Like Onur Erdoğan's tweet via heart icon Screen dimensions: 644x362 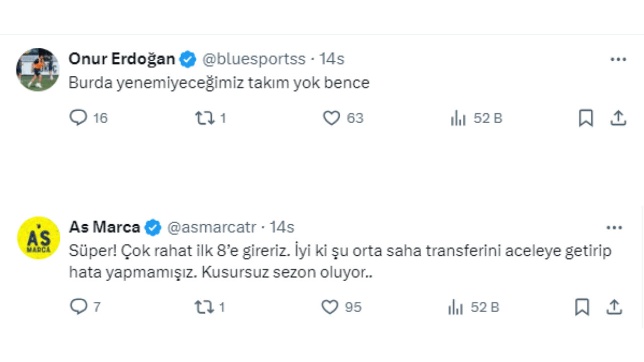coord(331,118)
